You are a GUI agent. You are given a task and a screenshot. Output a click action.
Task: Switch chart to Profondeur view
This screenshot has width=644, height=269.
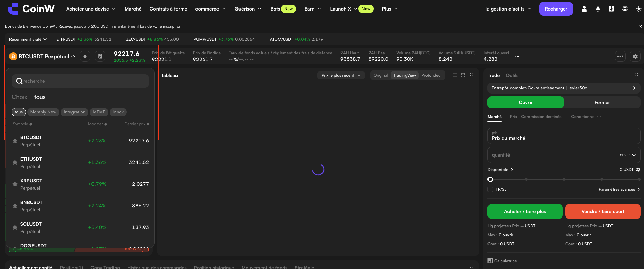coord(432,75)
